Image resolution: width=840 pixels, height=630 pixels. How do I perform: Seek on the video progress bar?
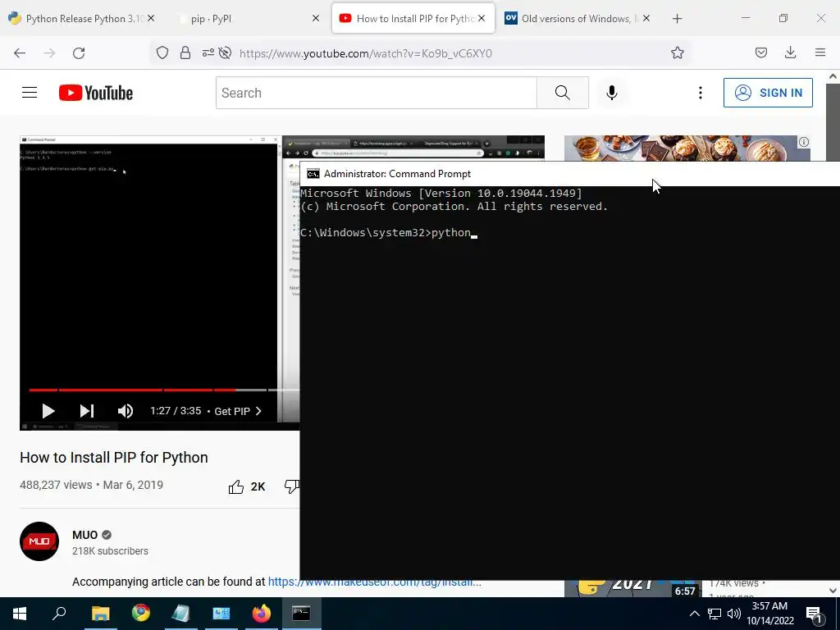(164, 390)
